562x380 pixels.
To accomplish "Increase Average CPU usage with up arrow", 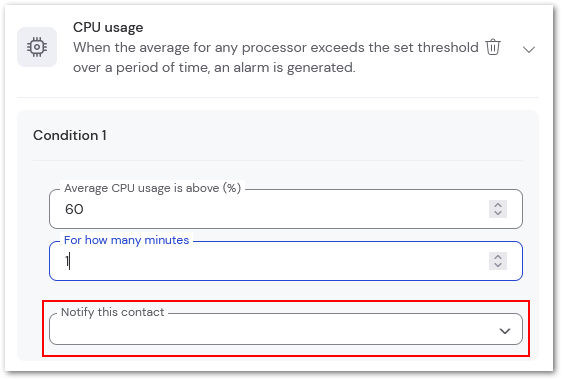I will click(498, 205).
